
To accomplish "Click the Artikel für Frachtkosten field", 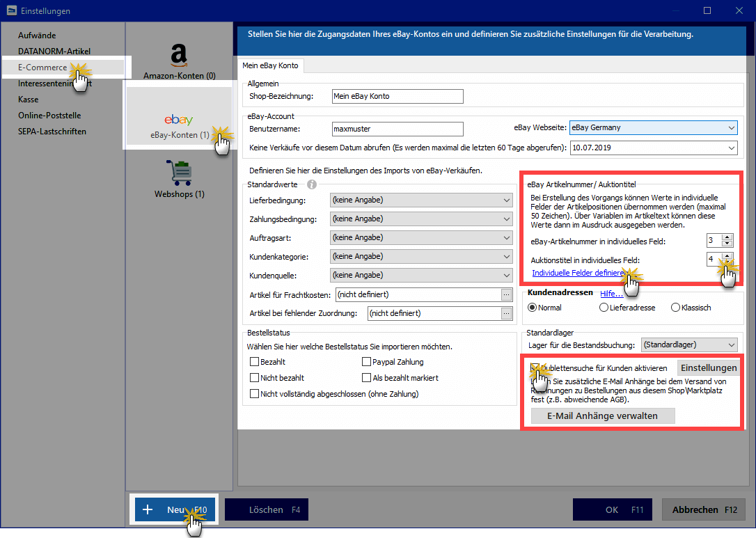I will [x=418, y=294].
